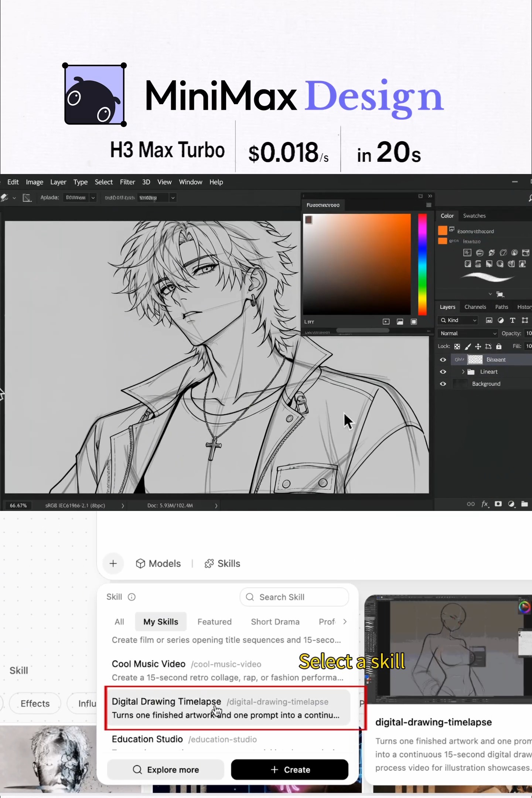Click the lock position move icon
The height and width of the screenshot is (798, 532).
pyautogui.click(x=478, y=347)
